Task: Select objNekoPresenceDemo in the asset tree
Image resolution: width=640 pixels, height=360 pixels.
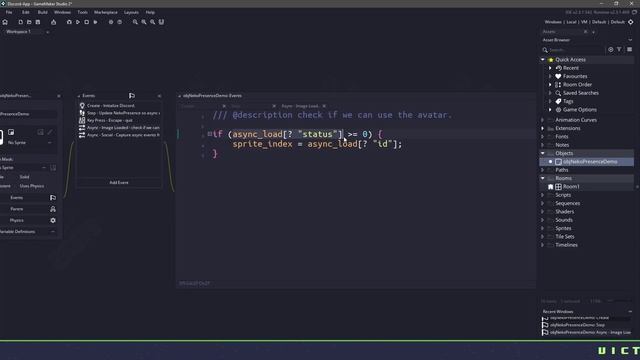Action: pos(590,162)
